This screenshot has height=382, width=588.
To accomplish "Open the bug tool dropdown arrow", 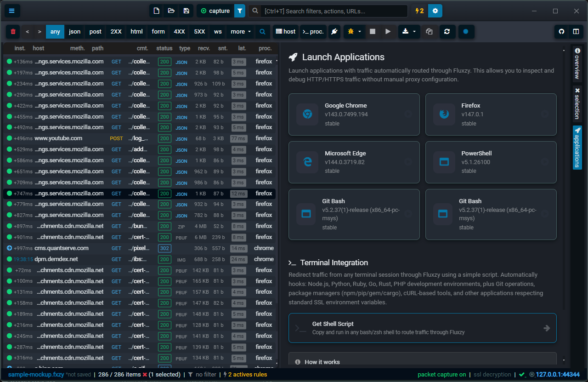I will point(360,31).
